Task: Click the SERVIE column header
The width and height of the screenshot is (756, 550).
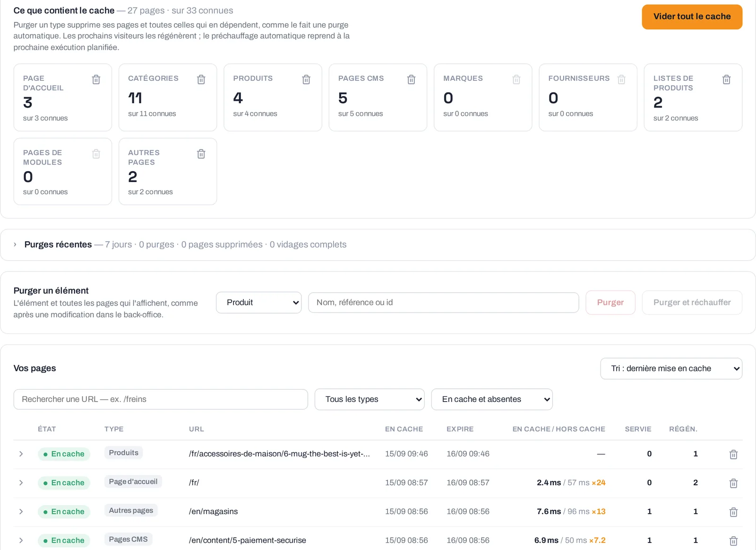Action: (638, 429)
